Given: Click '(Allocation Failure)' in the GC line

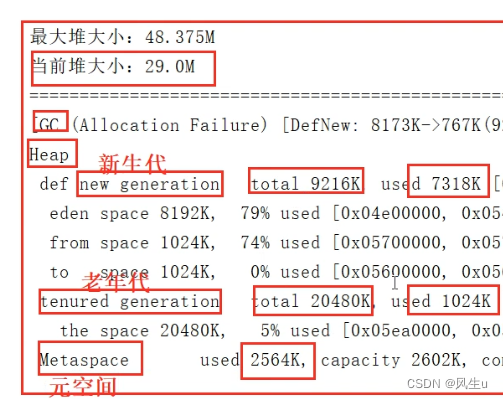Looking at the screenshot, I should tap(170, 125).
